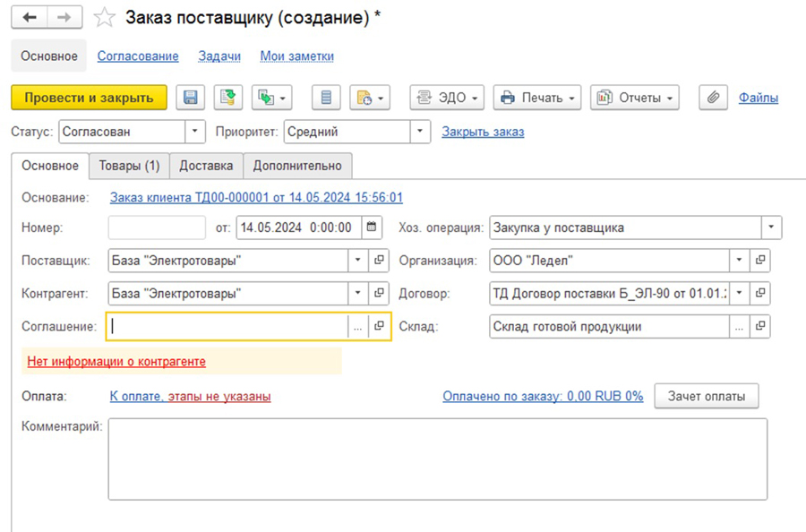Click the Зачет оплаты button
The width and height of the screenshot is (806, 532).
click(x=707, y=396)
